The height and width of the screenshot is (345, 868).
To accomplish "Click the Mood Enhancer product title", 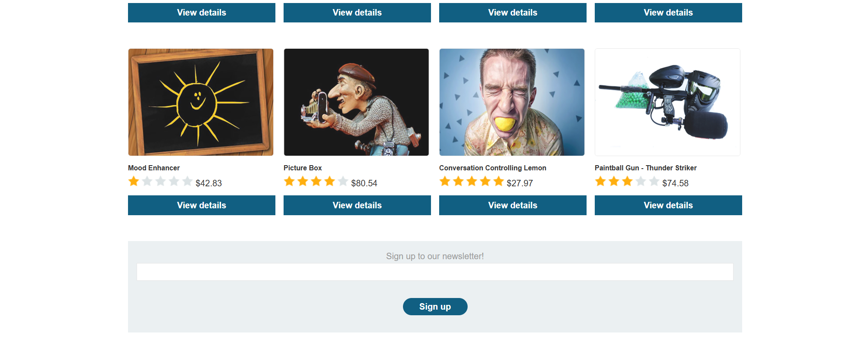I will (154, 168).
